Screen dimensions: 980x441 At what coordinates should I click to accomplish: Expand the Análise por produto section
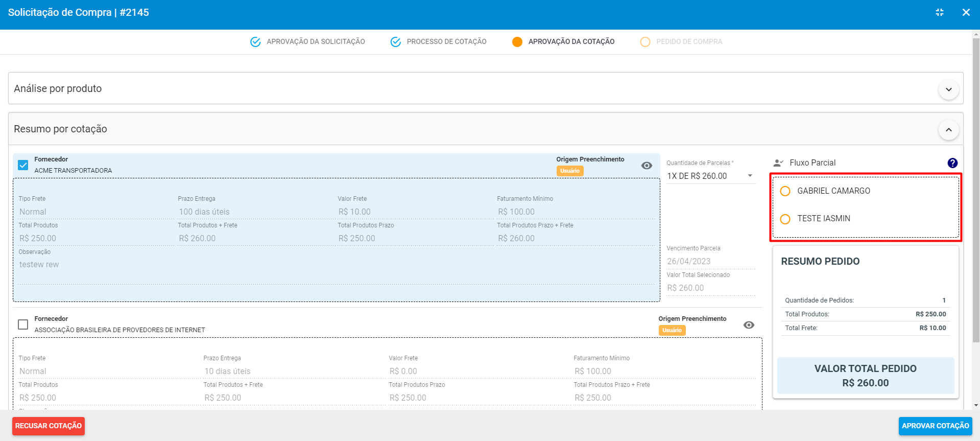[948, 89]
